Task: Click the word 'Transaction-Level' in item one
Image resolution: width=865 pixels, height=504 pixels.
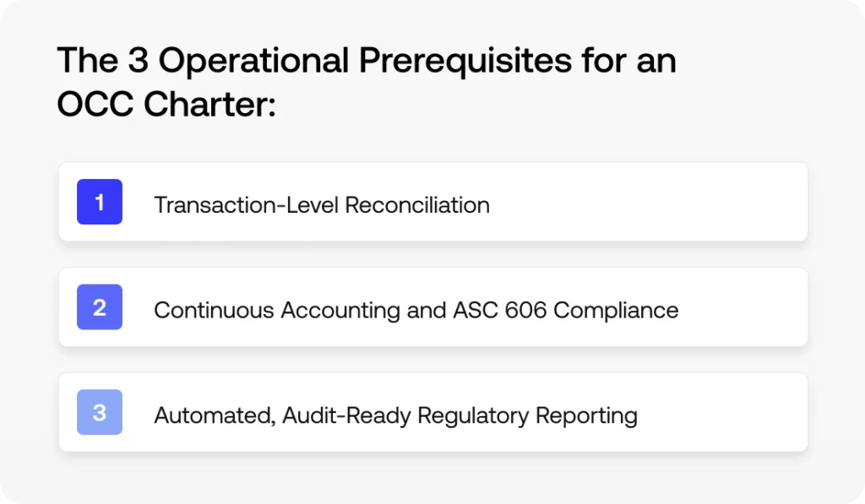Action: (247, 205)
